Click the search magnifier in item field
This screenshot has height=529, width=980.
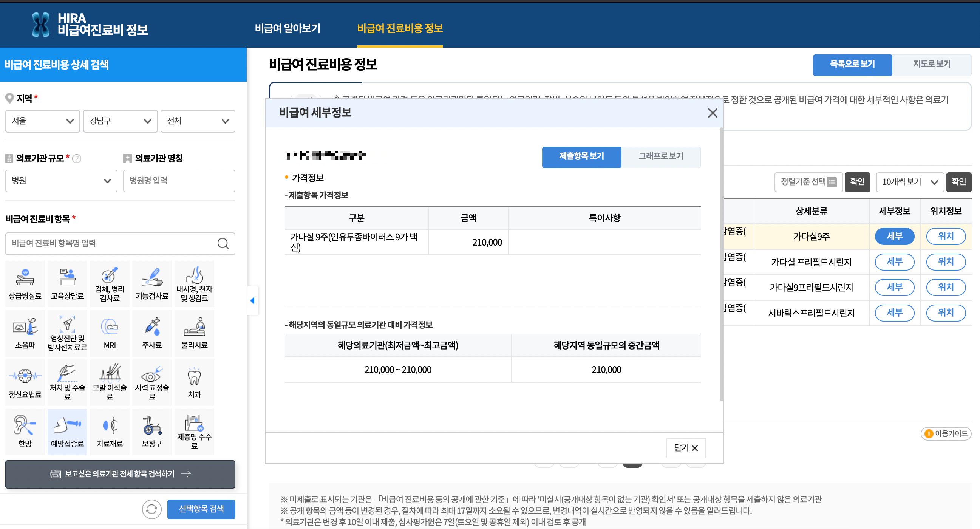click(x=223, y=244)
